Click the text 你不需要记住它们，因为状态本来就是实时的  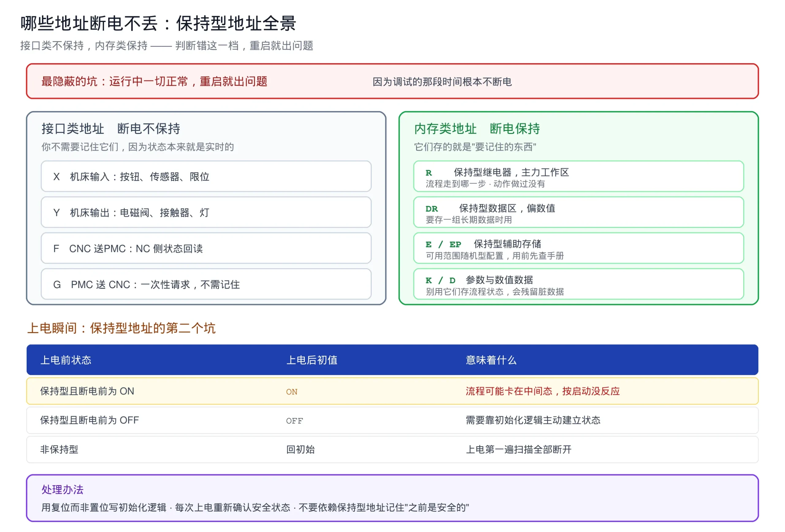[138, 147]
